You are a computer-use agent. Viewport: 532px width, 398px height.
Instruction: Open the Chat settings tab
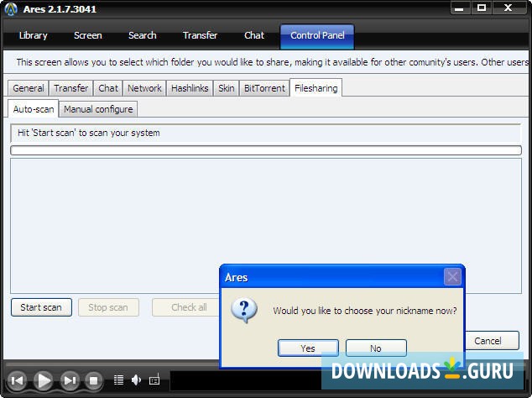(108, 88)
